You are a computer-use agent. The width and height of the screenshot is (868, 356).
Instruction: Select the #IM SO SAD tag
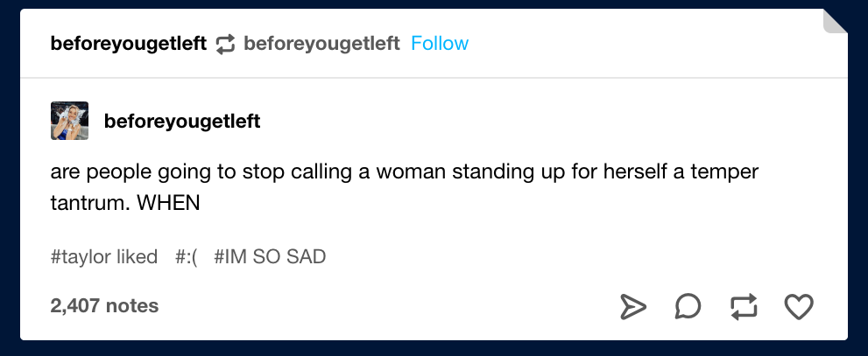[x=270, y=256]
